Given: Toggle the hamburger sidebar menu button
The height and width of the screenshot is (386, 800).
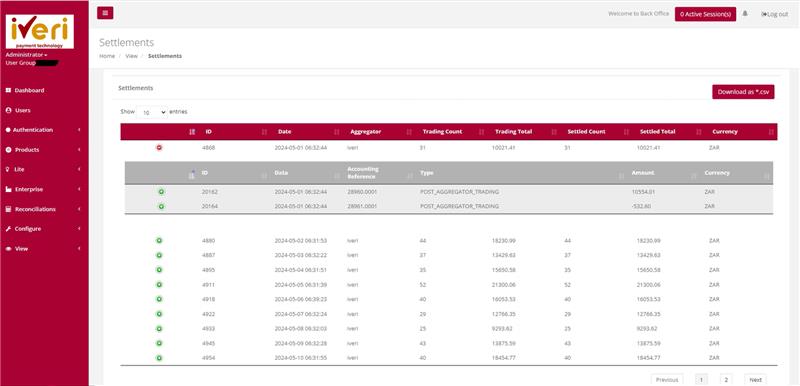Looking at the screenshot, I should pyautogui.click(x=105, y=13).
